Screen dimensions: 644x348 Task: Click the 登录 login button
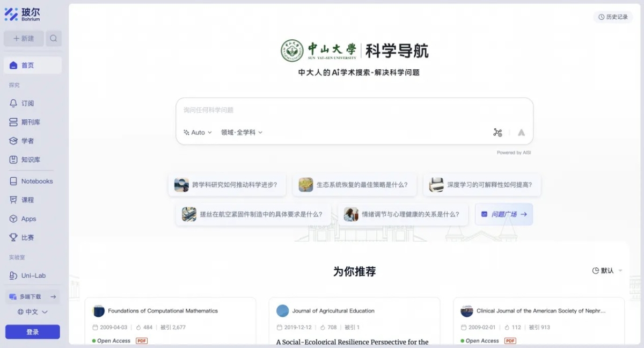pyautogui.click(x=33, y=332)
